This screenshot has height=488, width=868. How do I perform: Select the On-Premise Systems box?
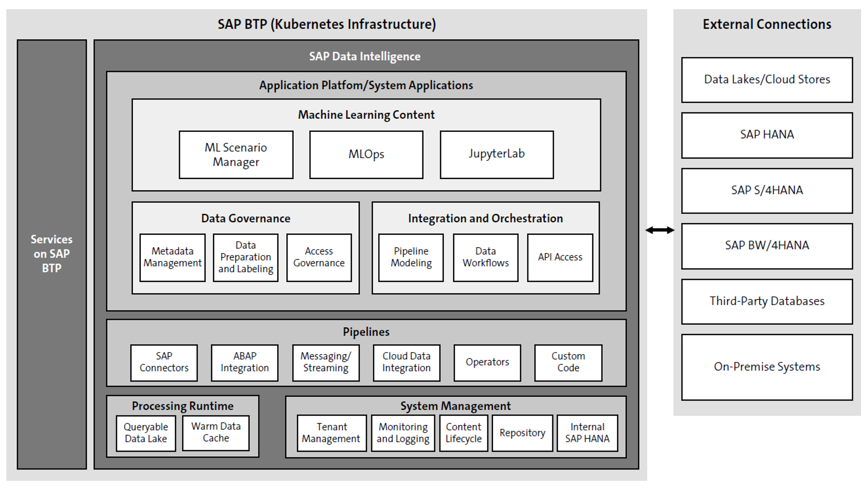point(767,367)
